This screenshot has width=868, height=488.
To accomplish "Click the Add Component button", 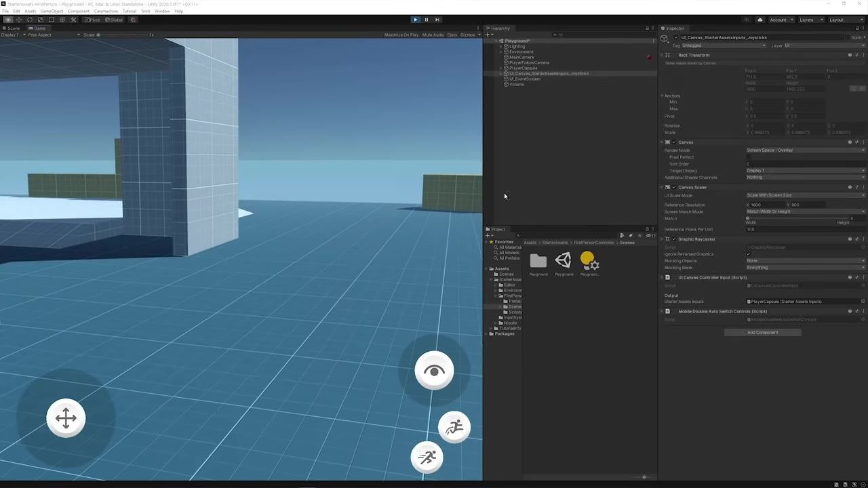I will tap(763, 333).
